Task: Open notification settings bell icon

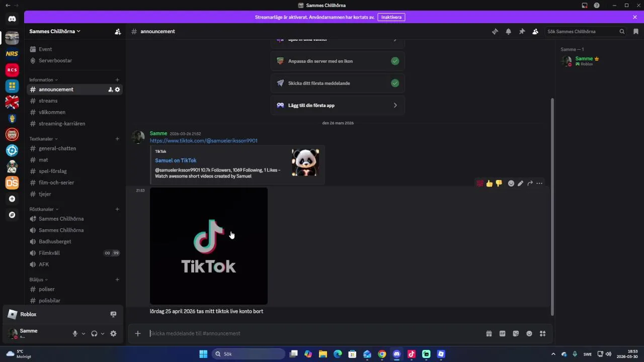Action: 509,31
